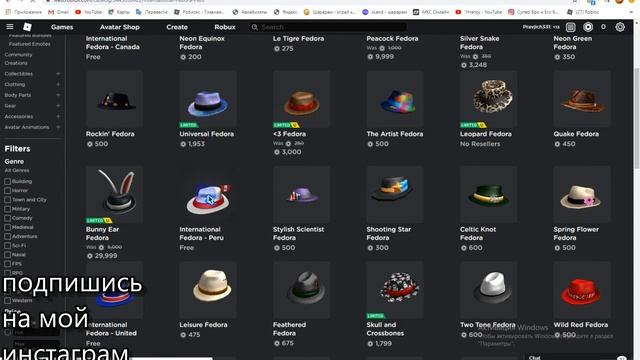Open Leisure Fedora image
This screenshot has width=640, height=360.
point(208,290)
